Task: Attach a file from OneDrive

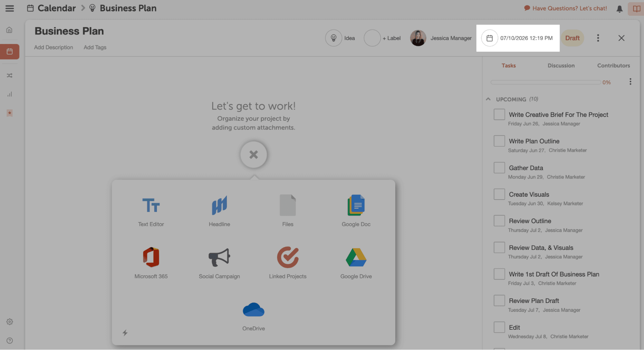Action: pos(253,310)
